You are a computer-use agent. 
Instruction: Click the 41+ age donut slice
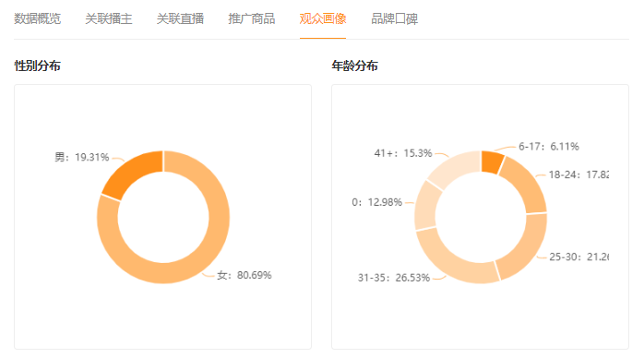tap(454, 168)
